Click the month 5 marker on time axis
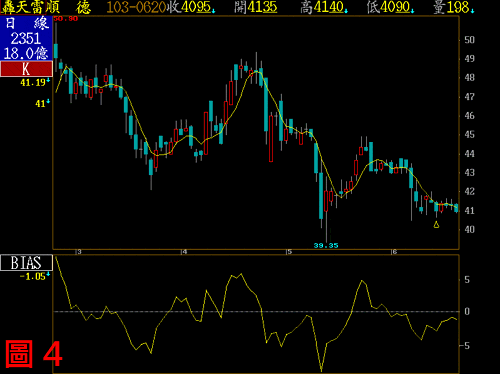500x374 pixels. point(289,252)
